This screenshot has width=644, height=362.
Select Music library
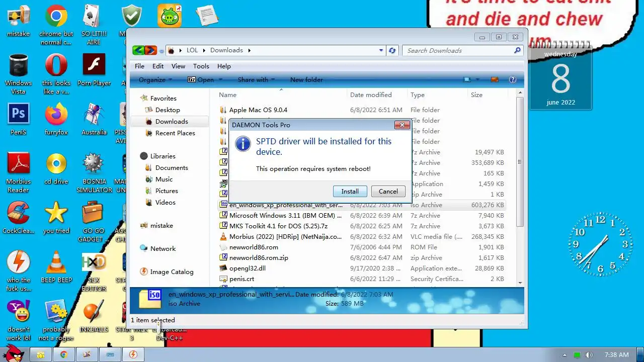pyautogui.click(x=164, y=179)
